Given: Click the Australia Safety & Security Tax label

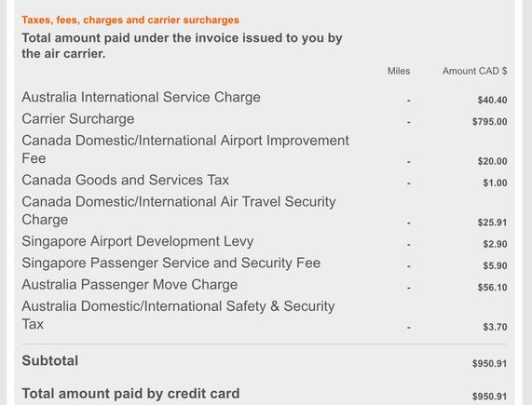Looking at the screenshot, I should (x=178, y=316).
